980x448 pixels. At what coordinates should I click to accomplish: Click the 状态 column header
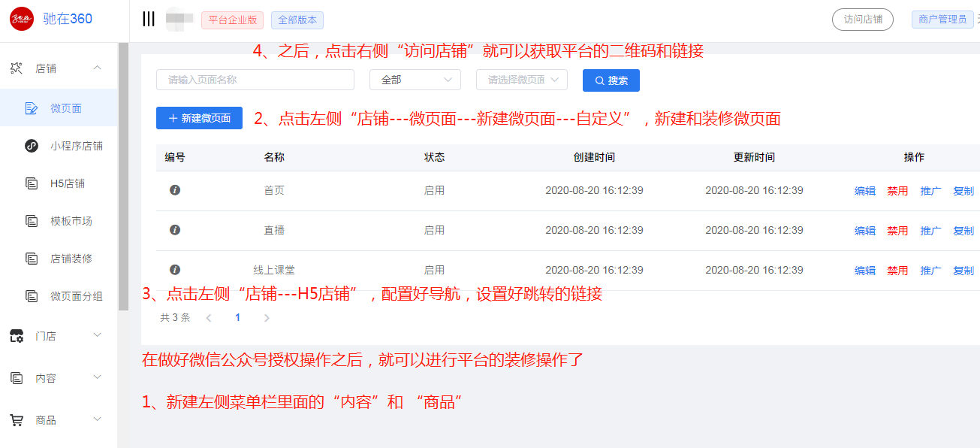coord(434,158)
